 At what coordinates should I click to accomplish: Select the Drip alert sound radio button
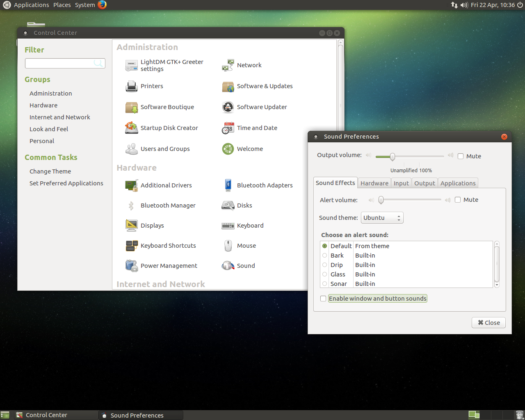tap(325, 265)
